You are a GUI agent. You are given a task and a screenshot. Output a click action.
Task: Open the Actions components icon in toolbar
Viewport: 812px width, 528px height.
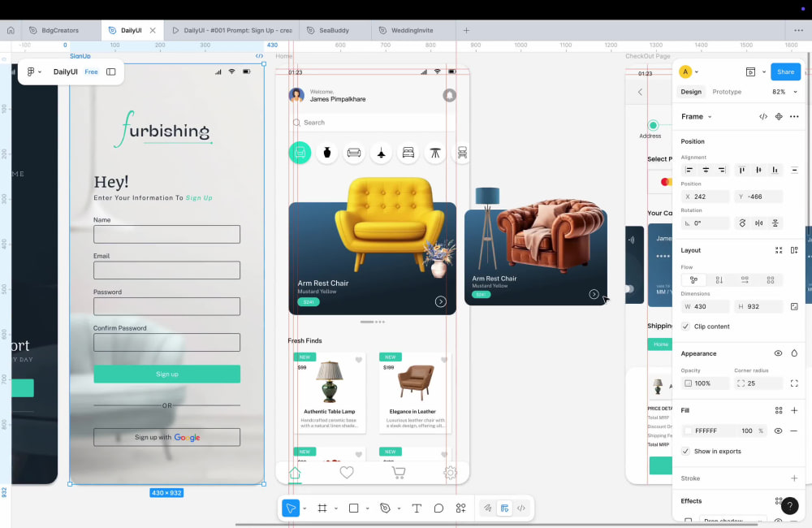click(x=461, y=509)
